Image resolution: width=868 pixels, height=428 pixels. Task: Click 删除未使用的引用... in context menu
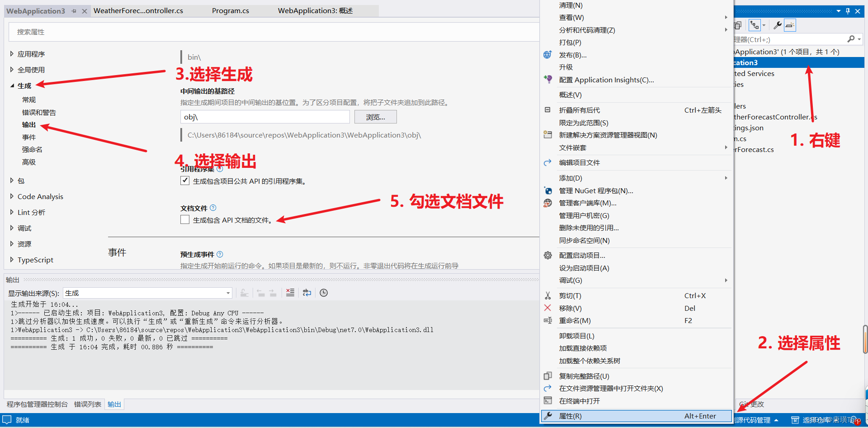coord(636,228)
